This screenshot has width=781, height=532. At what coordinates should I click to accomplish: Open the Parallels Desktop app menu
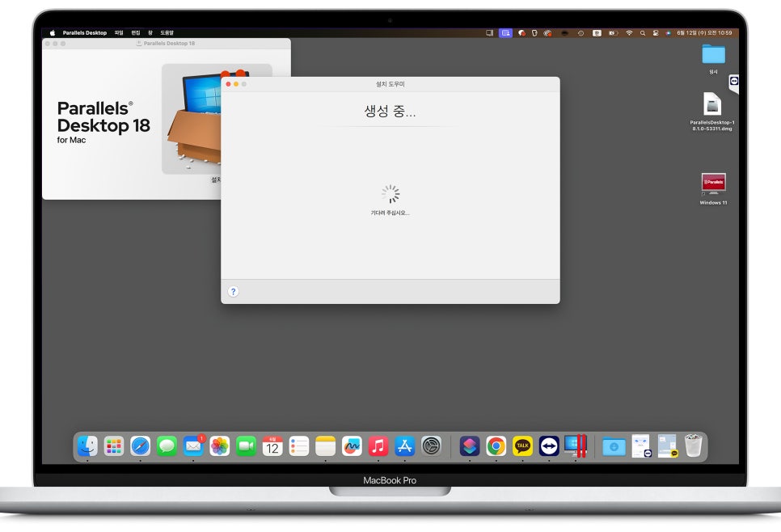(x=85, y=33)
